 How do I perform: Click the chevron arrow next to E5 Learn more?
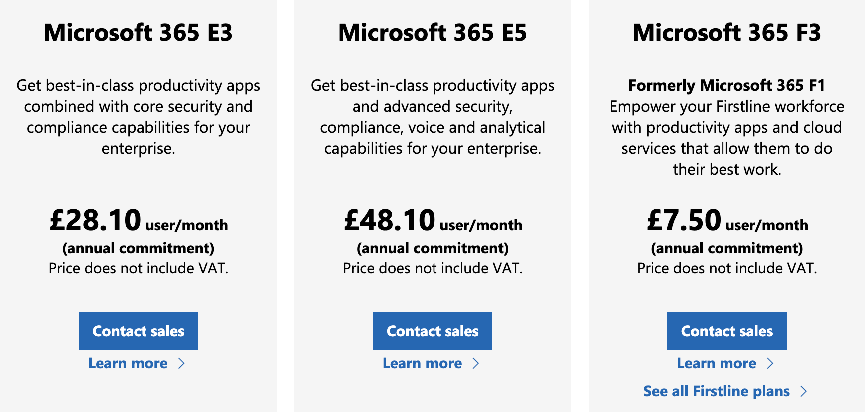476,363
